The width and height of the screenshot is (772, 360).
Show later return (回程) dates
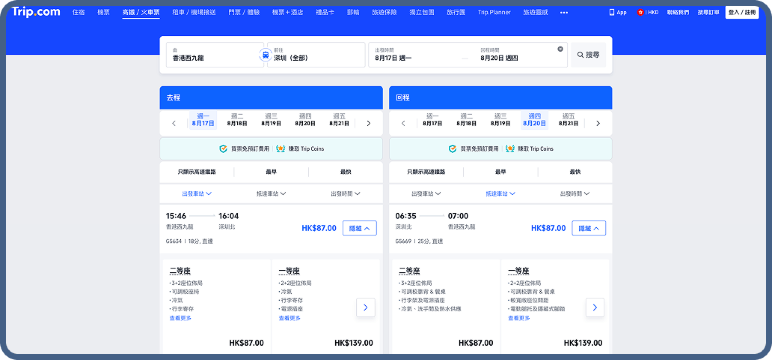pos(598,123)
